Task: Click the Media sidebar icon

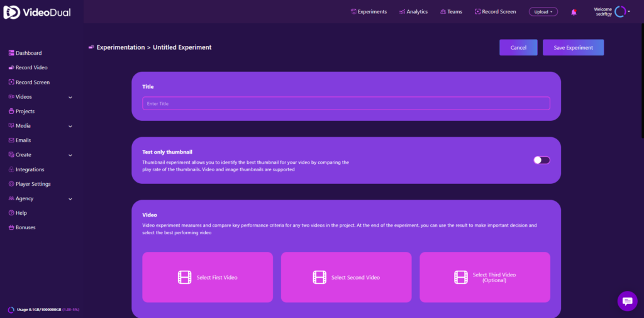Action: click(11, 126)
